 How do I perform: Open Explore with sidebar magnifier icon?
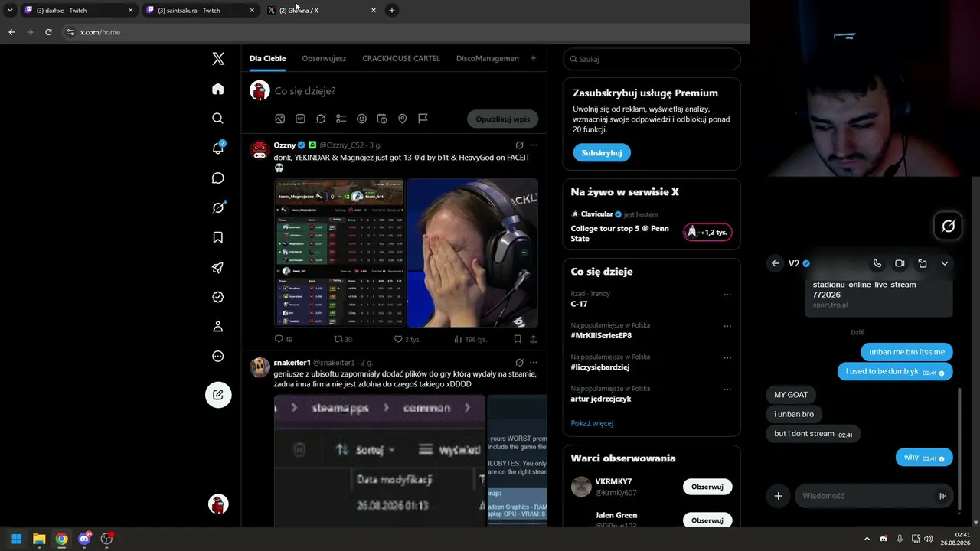point(218,119)
